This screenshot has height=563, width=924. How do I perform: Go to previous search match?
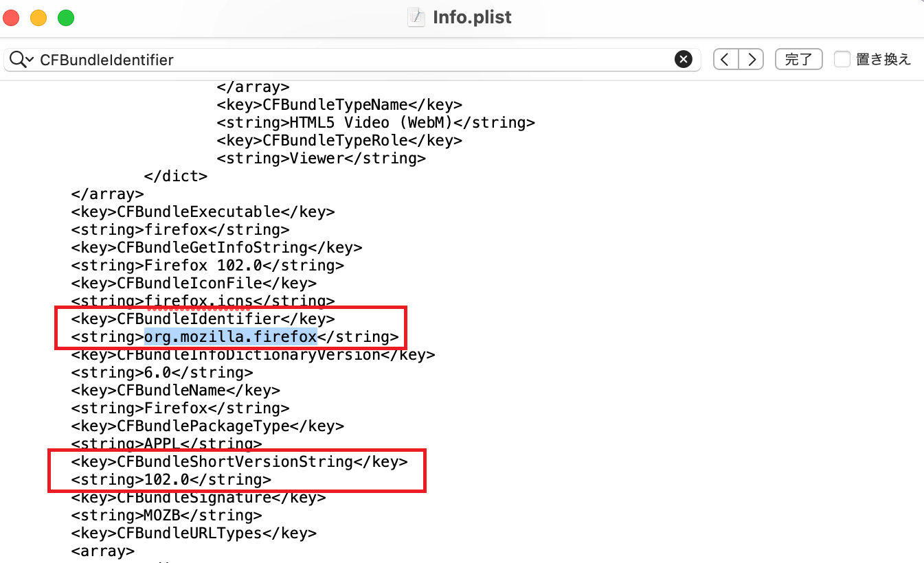[x=726, y=60]
